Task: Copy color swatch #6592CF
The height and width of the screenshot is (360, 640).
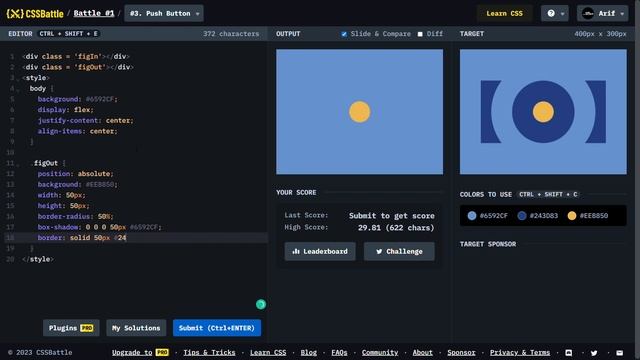Action: tap(488, 216)
